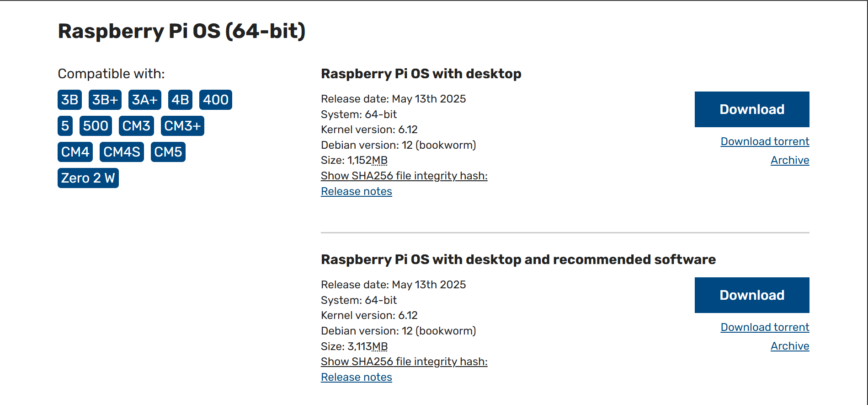Screen dimensions: 868x405
Task: Click the 400 model badge
Action: 215,100
